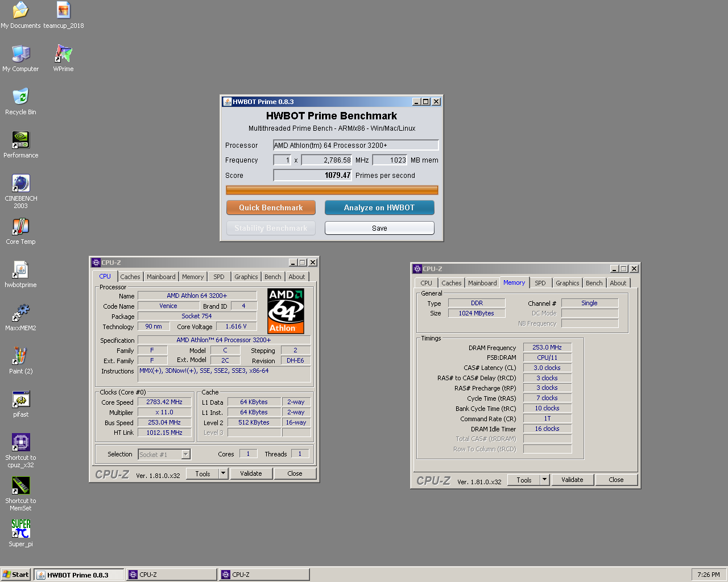Click the 7:26 PM system clock
Image resolution: width=728 pixels, height=582 pixels.
(708, 575)
